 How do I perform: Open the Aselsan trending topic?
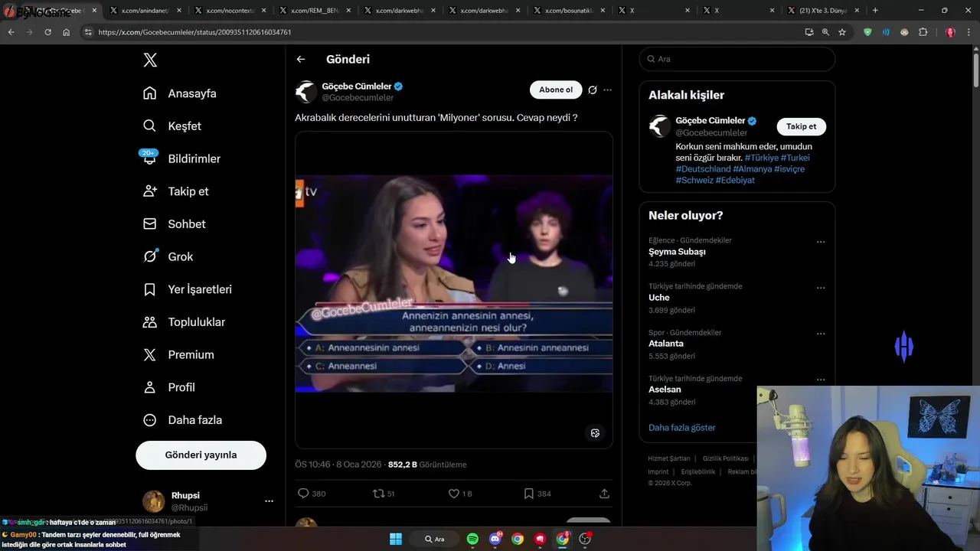(665, 390)
